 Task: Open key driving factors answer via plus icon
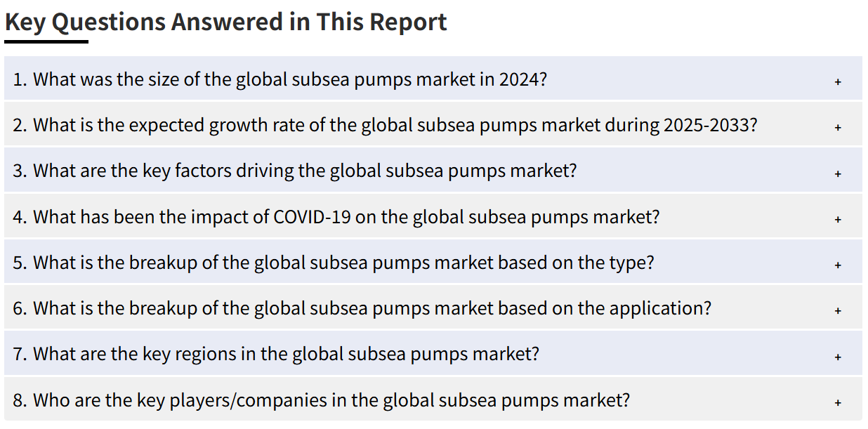(x=838, y=173)
